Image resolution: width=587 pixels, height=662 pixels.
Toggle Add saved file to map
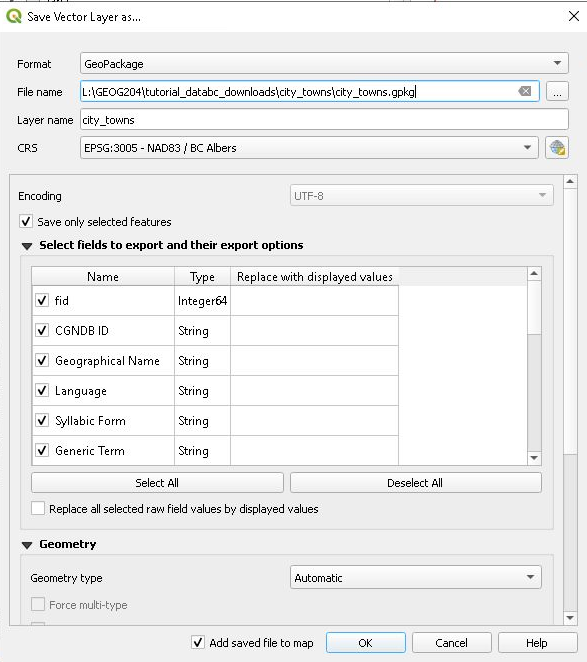click(198, 642)
